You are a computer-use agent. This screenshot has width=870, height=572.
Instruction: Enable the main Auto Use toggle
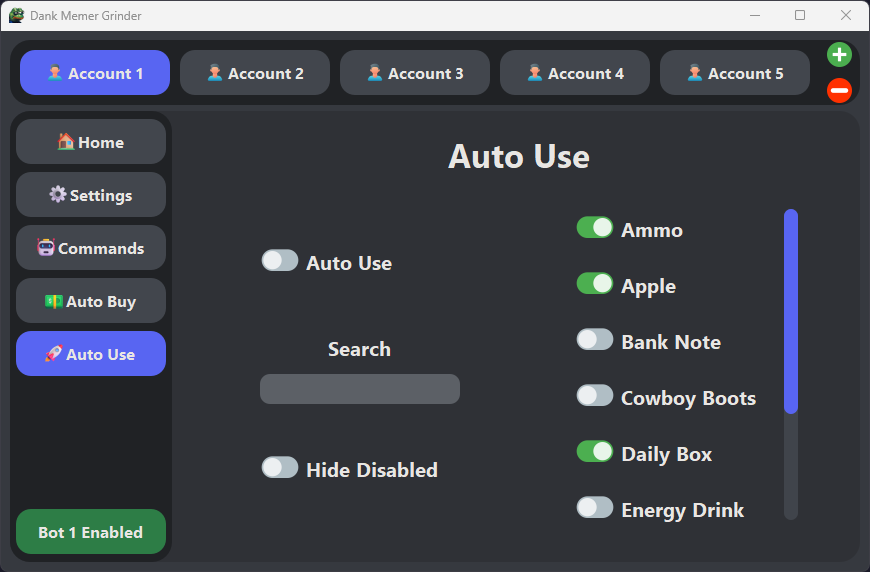pyautogui.click(x=280, y=260)
